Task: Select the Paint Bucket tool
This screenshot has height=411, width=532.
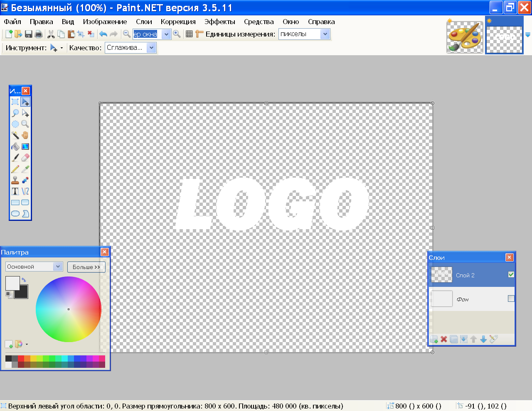Action: point(15,147)
